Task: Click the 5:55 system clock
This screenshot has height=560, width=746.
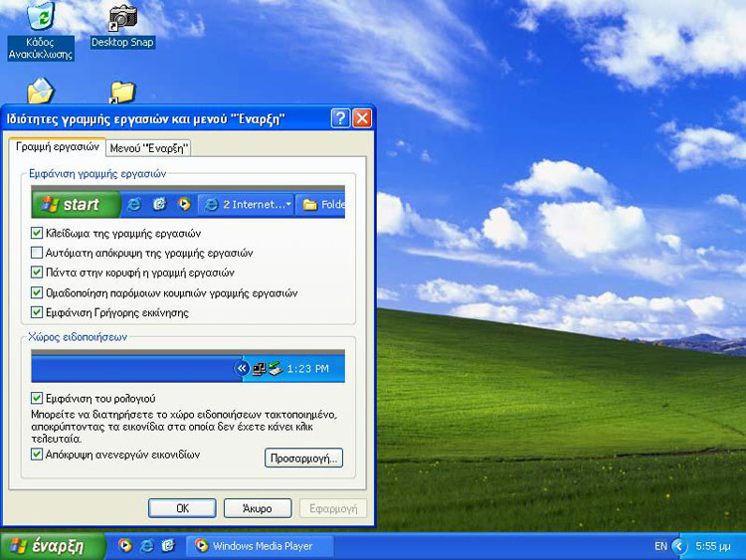Action: pyautogui.click(x=713, y=546)
